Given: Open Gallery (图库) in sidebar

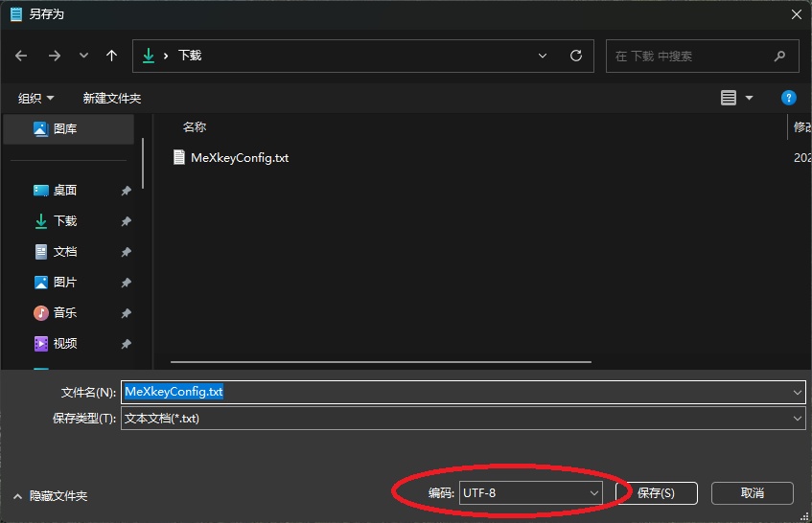Looking at the screenshot, I should (x=64, y=128).
